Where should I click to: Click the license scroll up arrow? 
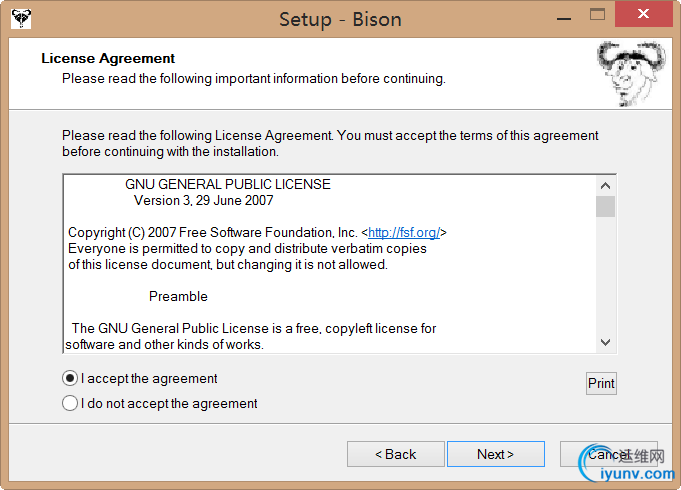[605, 186]
